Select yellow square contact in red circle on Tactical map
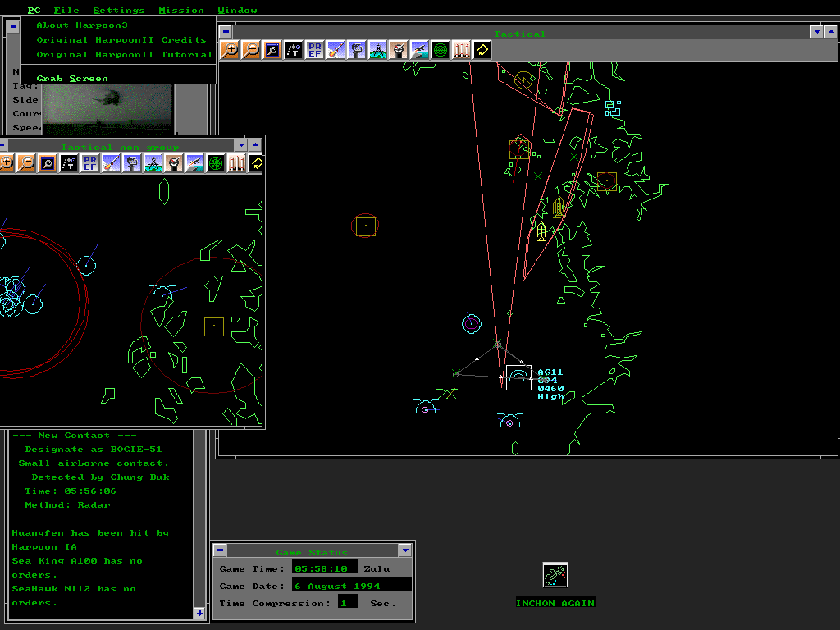 click(365, 226)
